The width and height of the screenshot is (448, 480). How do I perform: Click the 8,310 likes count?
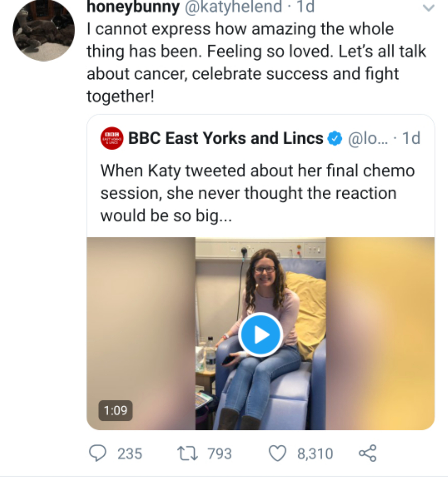(x=315, y=453)
